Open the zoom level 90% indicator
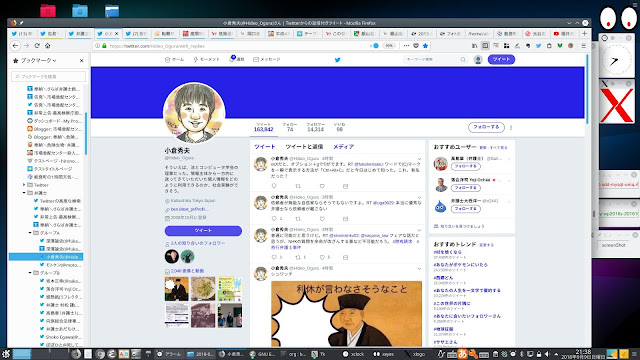The height and width of the screenshot is (360, 640). (389, 46)
